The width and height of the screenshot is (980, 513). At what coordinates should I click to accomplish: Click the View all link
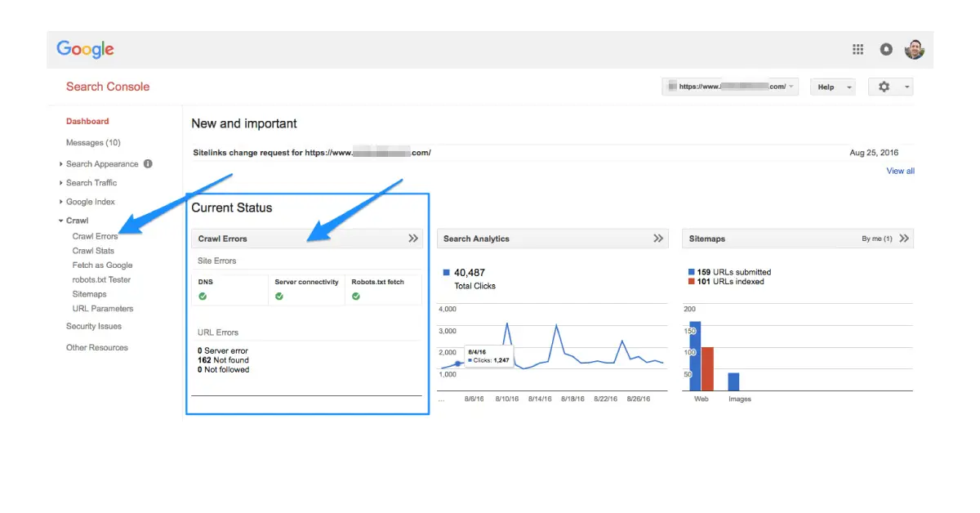900,171
